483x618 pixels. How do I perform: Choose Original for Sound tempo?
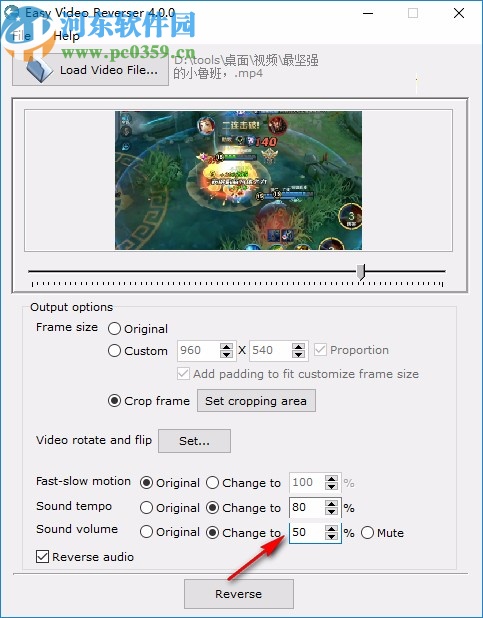170,508
